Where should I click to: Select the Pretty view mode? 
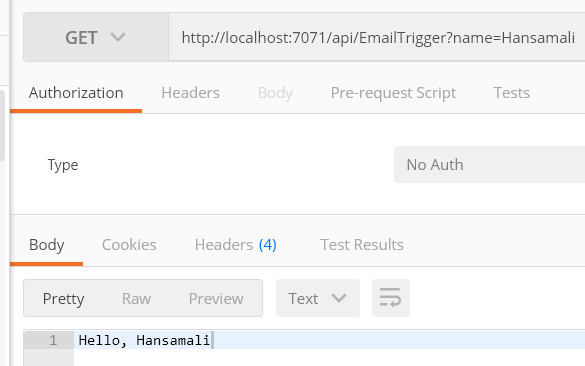click(63, 298)
